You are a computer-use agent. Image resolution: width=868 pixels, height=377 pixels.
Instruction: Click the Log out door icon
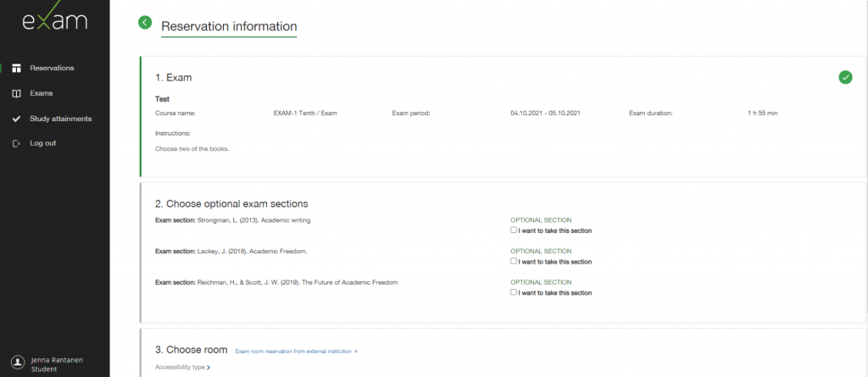[x=16, y=143]
